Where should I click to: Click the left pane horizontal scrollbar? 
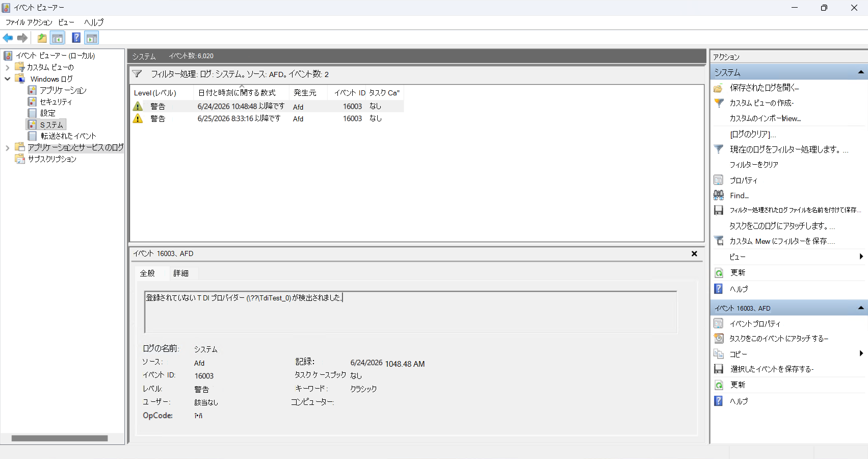pyautogui.click(x=60, y=438)
